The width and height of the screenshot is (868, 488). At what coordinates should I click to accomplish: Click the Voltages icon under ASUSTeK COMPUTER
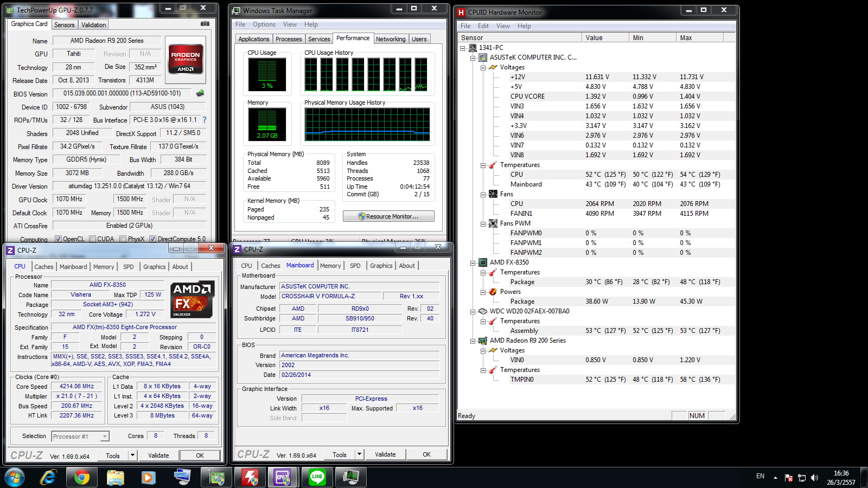point(493,67)
